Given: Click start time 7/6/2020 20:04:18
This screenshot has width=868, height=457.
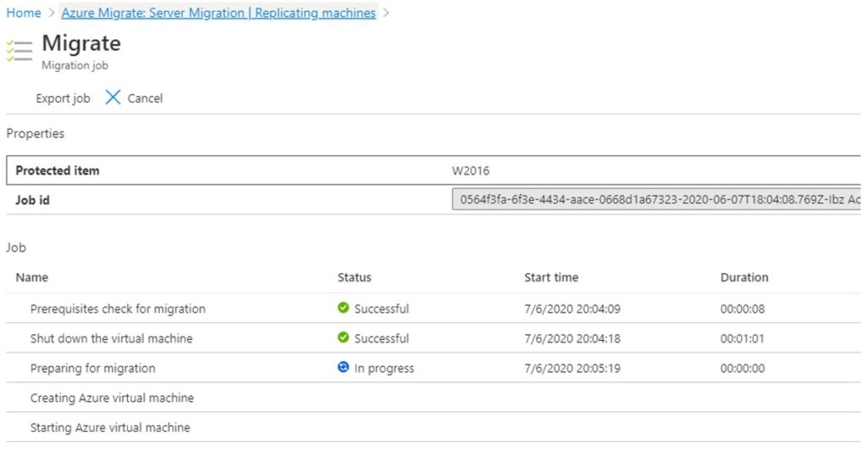Looking at the screenshot, I should click(572, 338).
